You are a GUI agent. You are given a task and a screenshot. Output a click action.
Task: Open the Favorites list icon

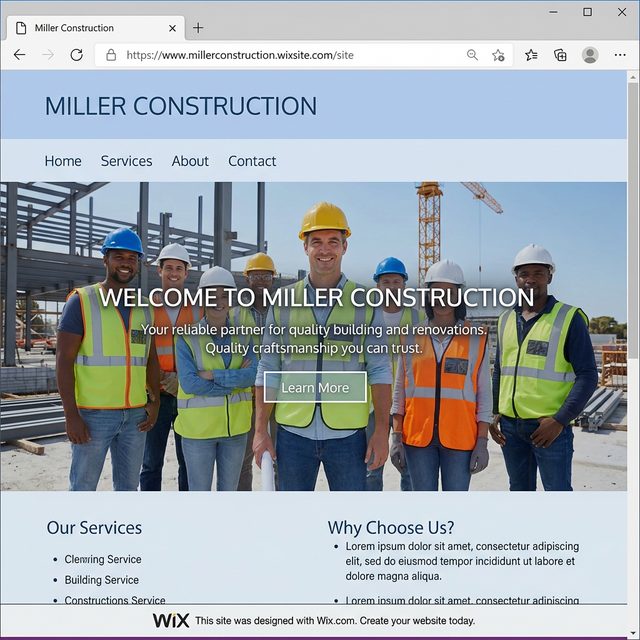531,55
